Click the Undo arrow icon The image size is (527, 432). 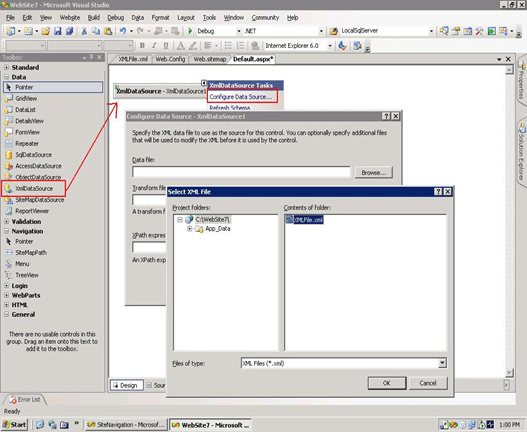(x=123, y=31)
